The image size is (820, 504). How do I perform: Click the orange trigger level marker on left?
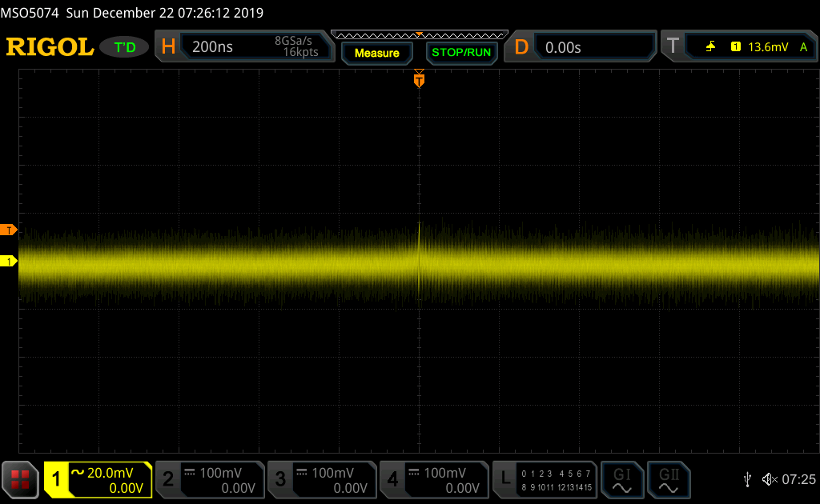(x=8, y=230)
